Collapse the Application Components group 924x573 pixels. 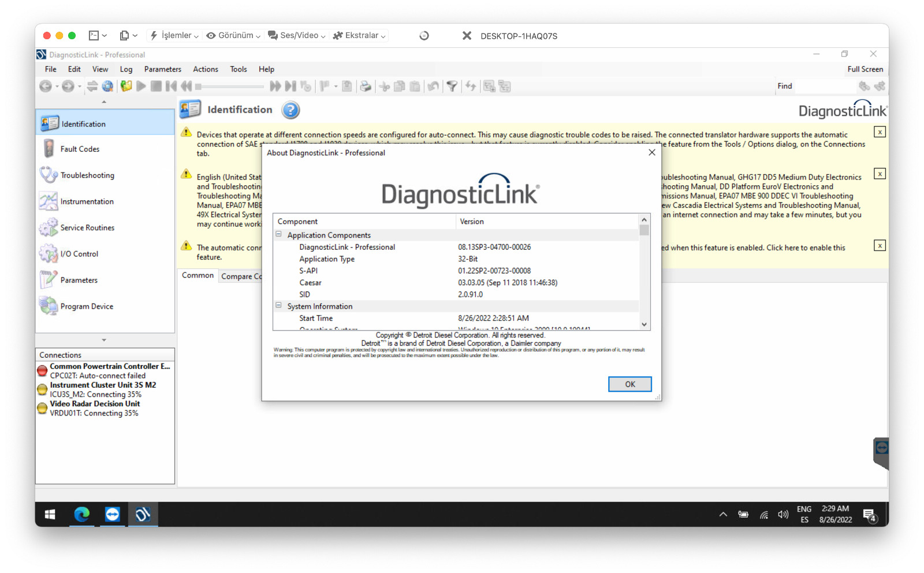pos(278,234)
